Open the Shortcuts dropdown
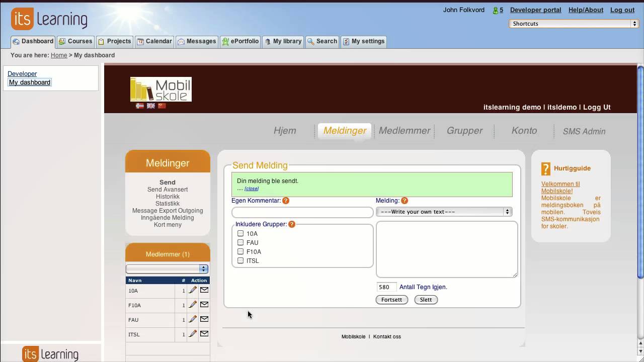Viewport: 644px width, 362px height. pos(574,24)
